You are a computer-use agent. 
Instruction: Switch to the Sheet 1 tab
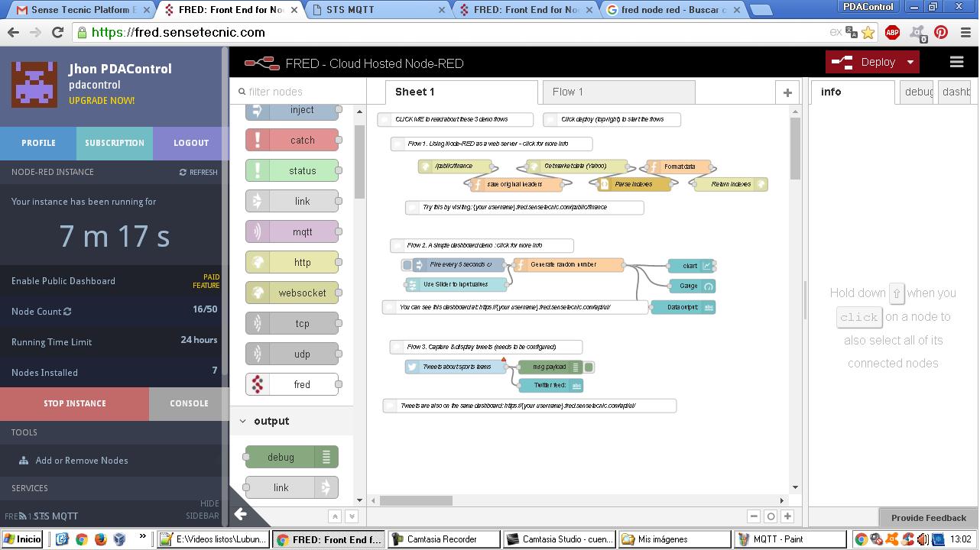coord(461,92)
